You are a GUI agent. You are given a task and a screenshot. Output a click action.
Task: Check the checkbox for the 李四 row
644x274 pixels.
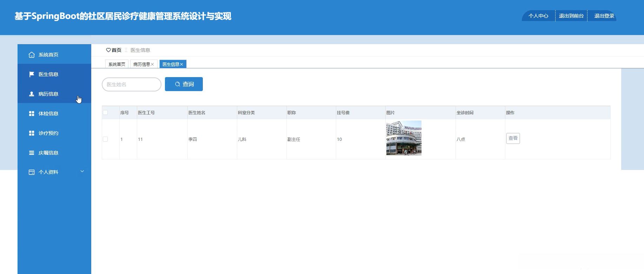pyautogui.click(x=105, y=139)
